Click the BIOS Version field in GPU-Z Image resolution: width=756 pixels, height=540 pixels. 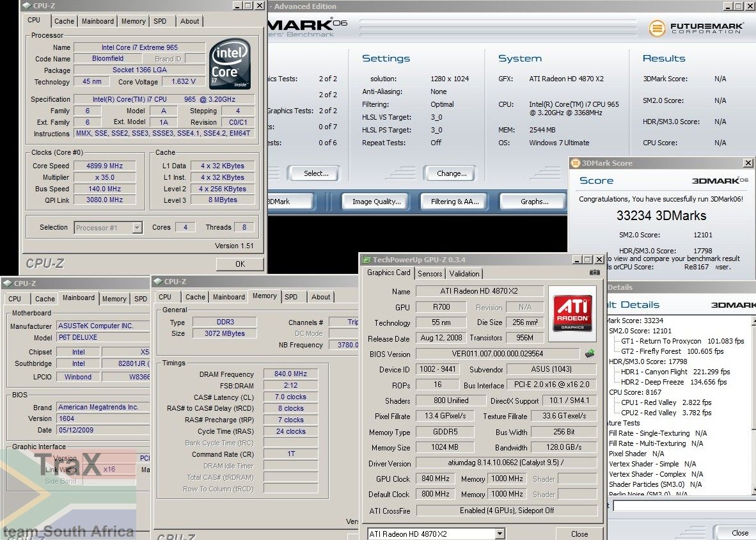pyautogui.click(x=498, y=353)
